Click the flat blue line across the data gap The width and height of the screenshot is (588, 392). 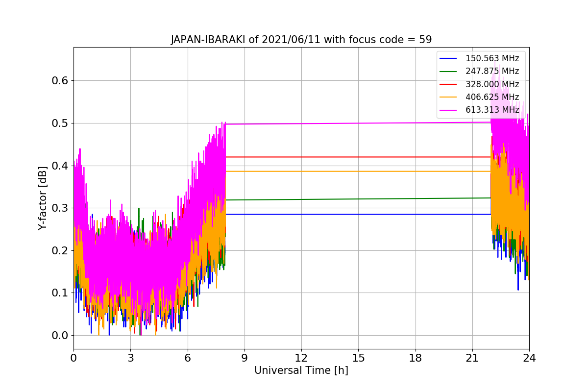[358, 214]
